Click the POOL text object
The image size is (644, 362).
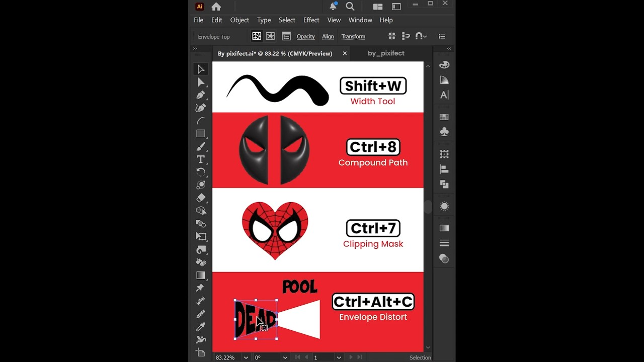click(x=300, y=287)
